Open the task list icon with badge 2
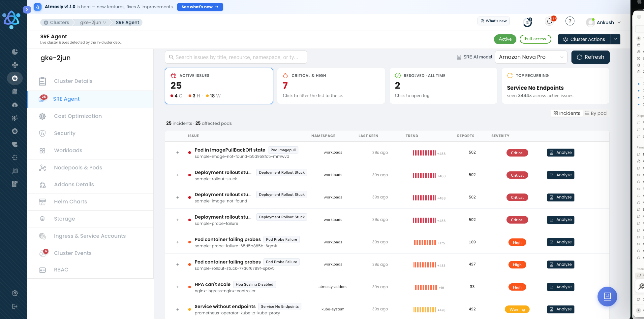Image resolution: width=644 pixels, height=319 pixels. (x=527, y=22)
